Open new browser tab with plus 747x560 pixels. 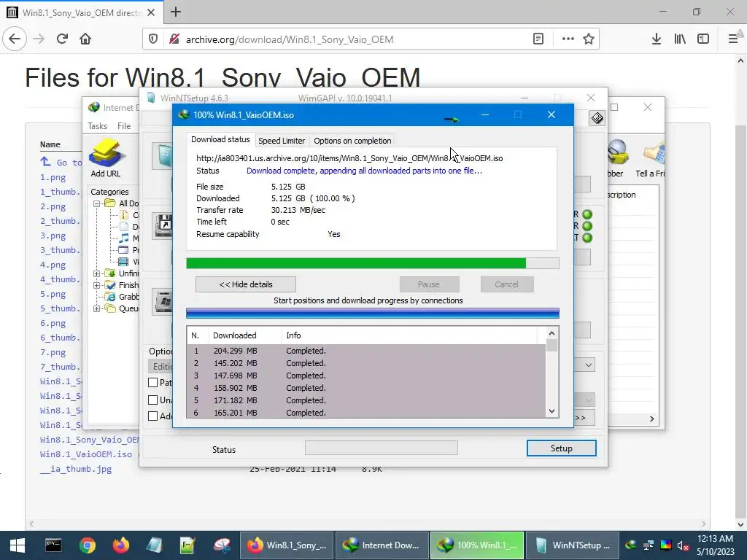pyautogui.click(x=176, y=12)
